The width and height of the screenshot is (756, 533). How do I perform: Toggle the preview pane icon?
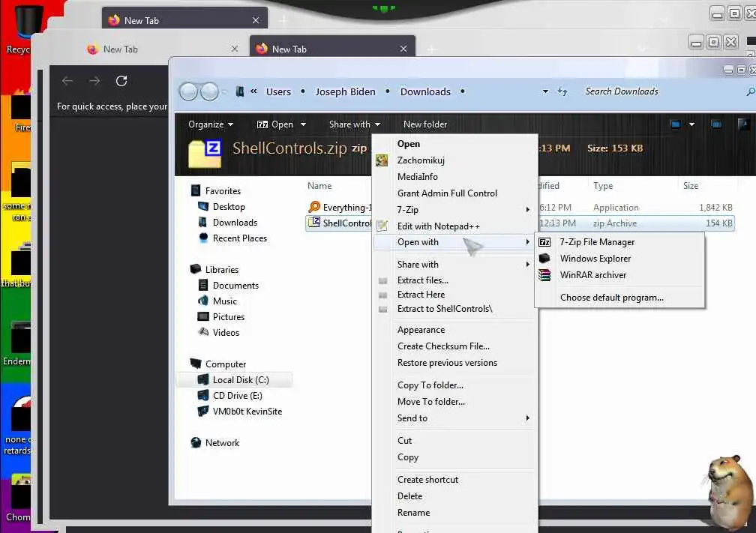point(716,124)
